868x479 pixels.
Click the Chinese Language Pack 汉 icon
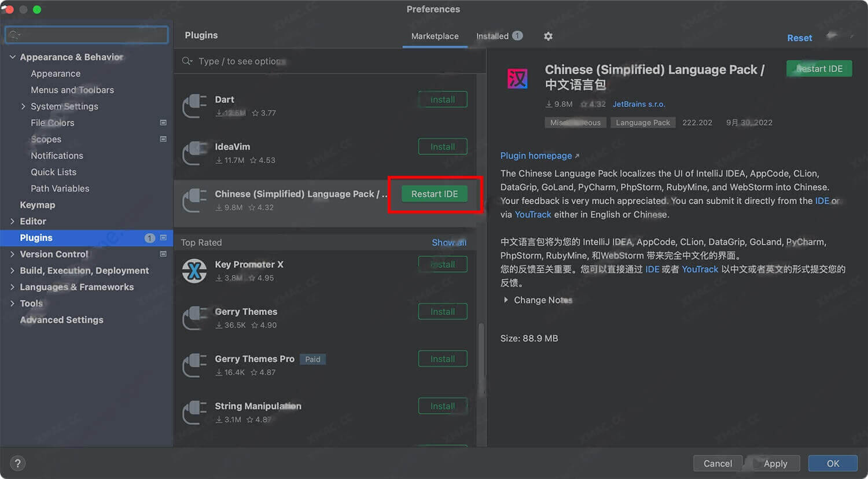517,78
